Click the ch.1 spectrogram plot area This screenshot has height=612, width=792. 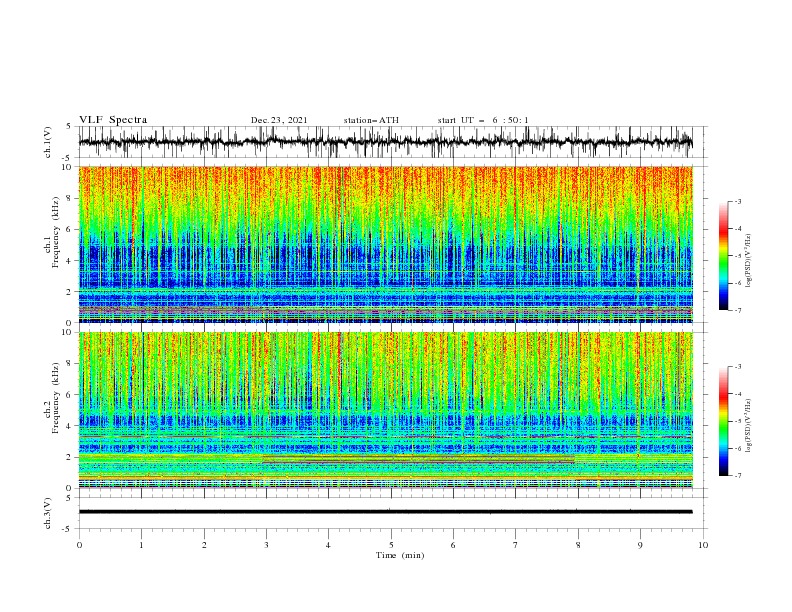(385, 244)
